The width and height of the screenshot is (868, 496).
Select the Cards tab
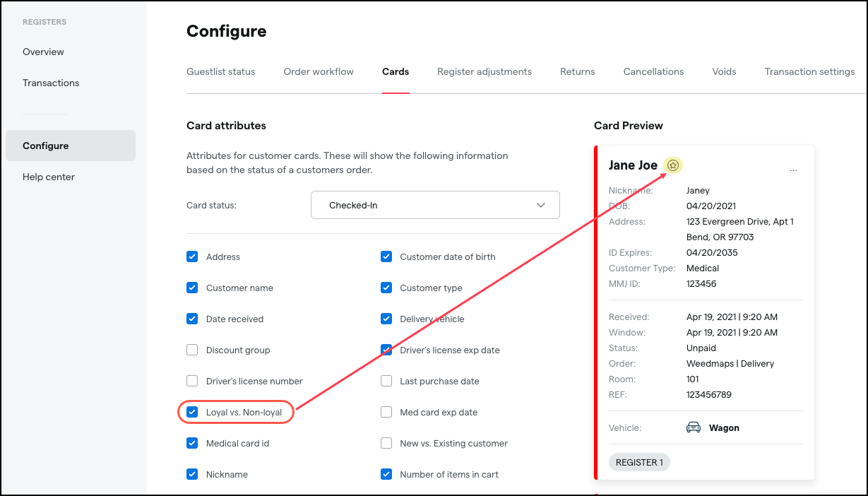pyautogui.click(x=396, y=71)
